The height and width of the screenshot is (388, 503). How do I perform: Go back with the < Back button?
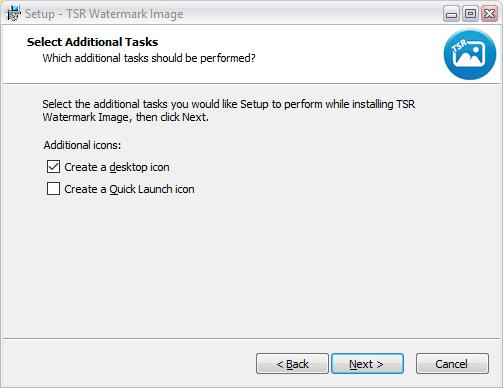(x=292, y=364)
